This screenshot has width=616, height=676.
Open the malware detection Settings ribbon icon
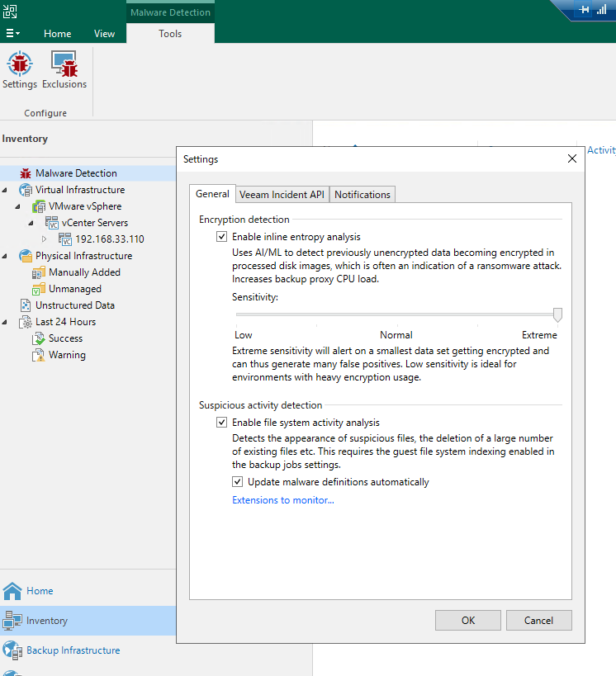[20, 70]
